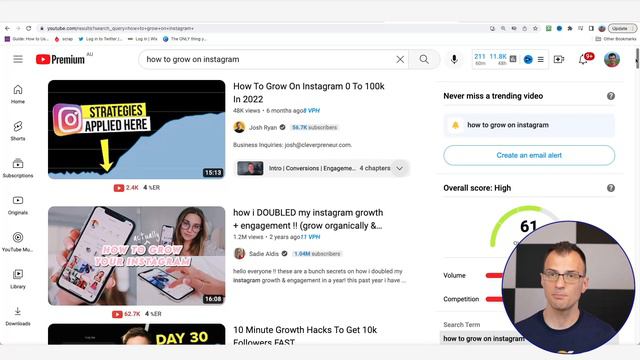Open the HOW TO GROW YOUR INSTAGRAM thumbnail
This screenshot has width=640, height=360.
coord(136,256)
